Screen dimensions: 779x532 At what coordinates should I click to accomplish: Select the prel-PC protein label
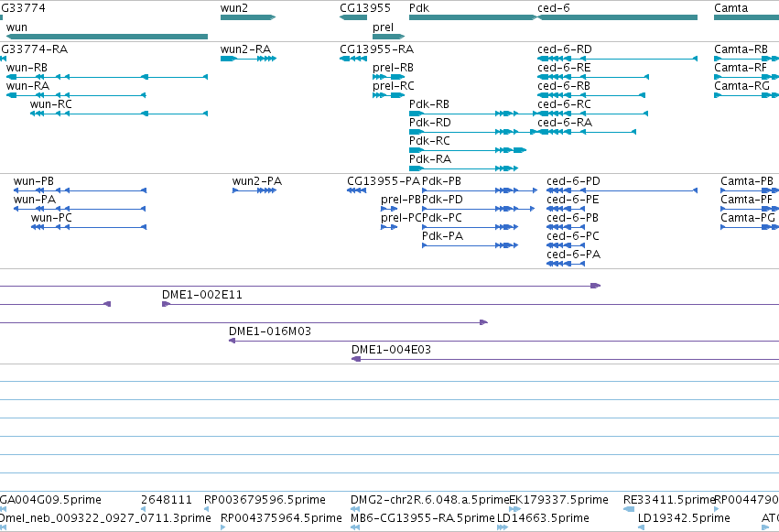tap(400, 218)
